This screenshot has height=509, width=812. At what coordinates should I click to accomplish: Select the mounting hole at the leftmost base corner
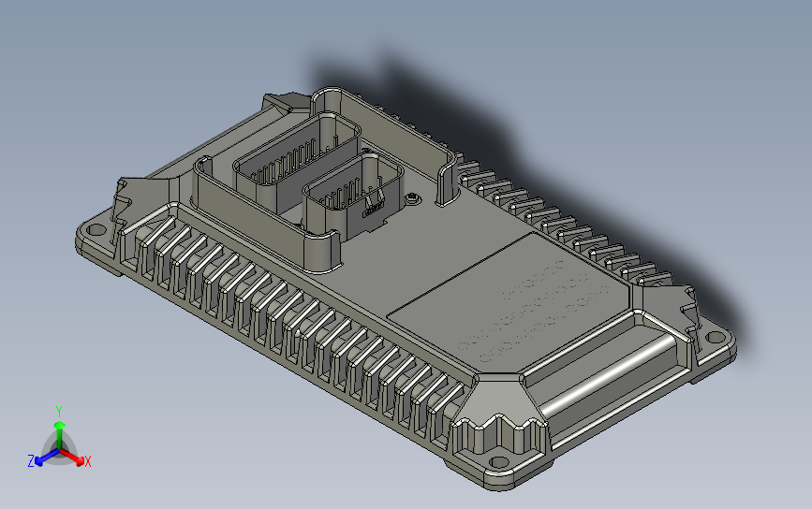click(x=96, y=229)
